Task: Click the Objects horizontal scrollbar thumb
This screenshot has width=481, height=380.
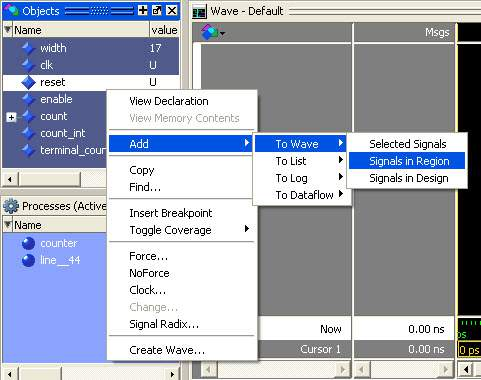Action: coord(49,179)
